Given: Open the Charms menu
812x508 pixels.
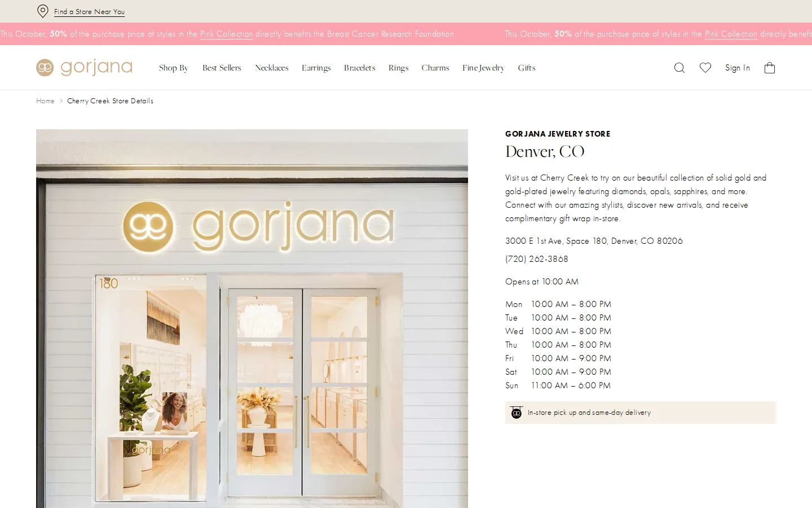Looking at the screenshot, I should 435,68.
